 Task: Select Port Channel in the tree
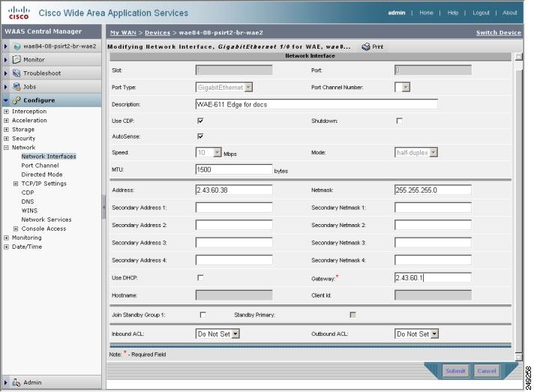40,166
